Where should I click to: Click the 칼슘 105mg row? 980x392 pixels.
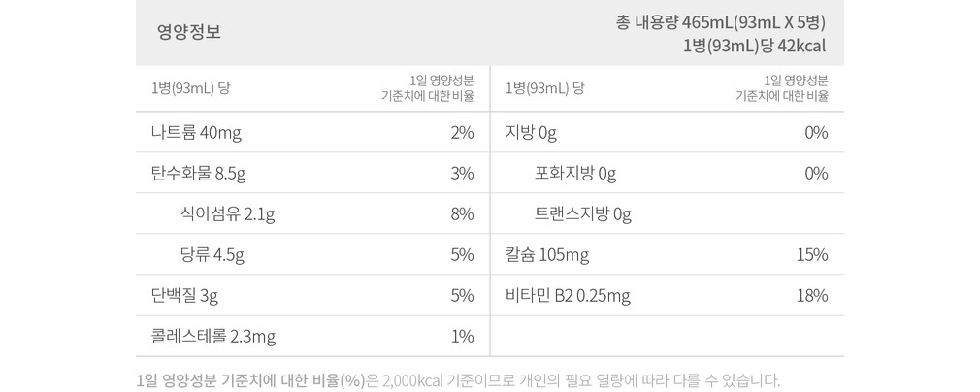(667, 255)
